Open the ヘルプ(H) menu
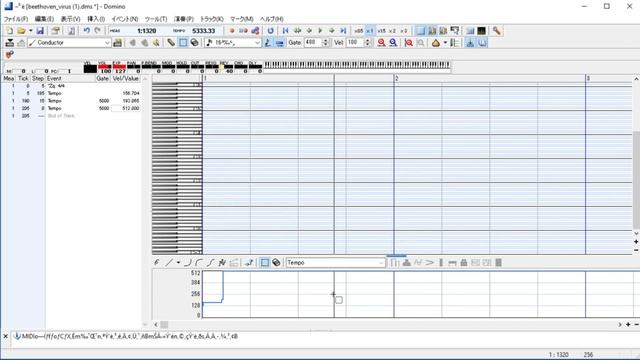Viewport: 640px width, 360px height. [271, 19]
